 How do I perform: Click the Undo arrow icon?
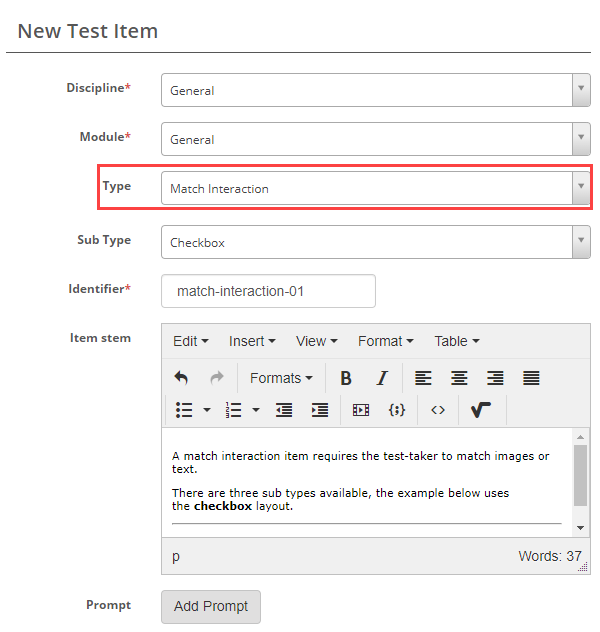(x=181, y=378)
